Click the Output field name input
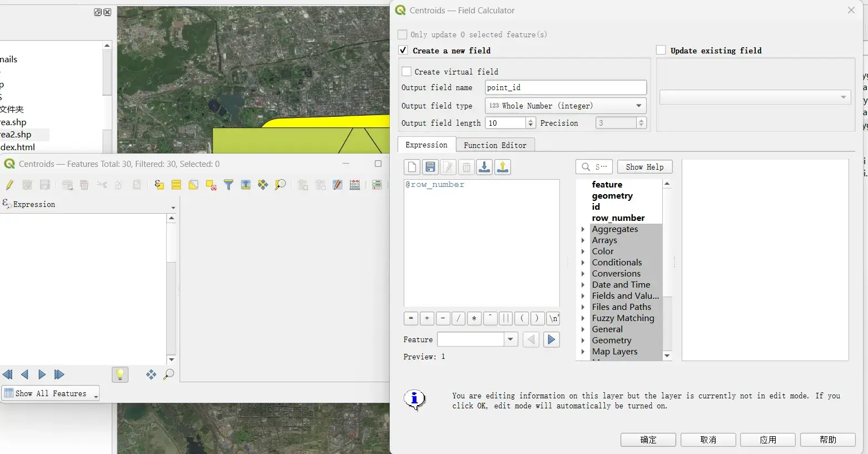This screenshot has height=454, width=868. 566,87
